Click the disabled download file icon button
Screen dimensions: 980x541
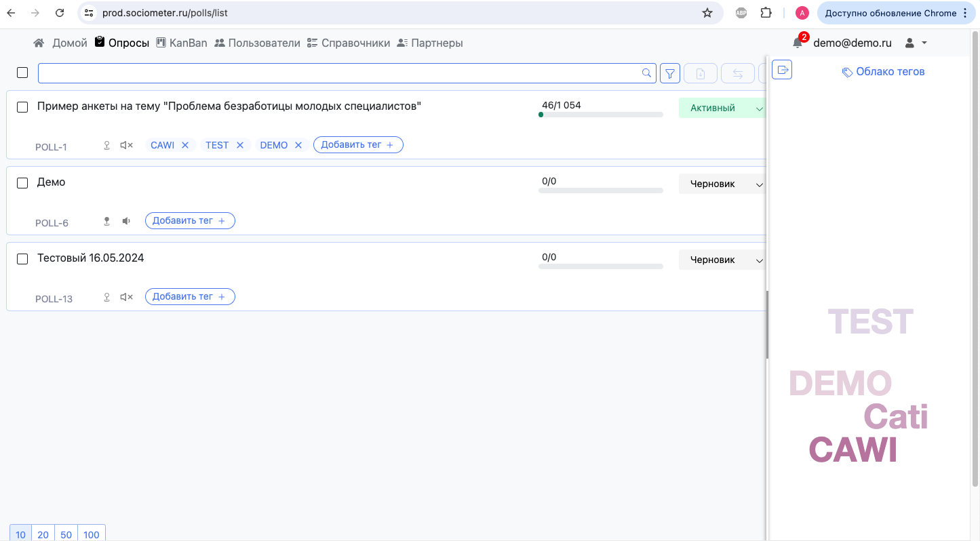(701, 73)
